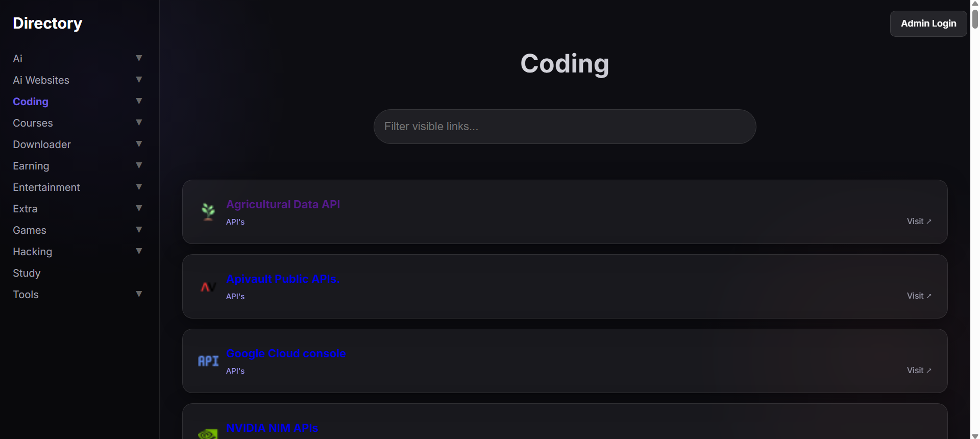
Task: Click the Apivault red AV logo icon
Action: [x=208, y=287]
